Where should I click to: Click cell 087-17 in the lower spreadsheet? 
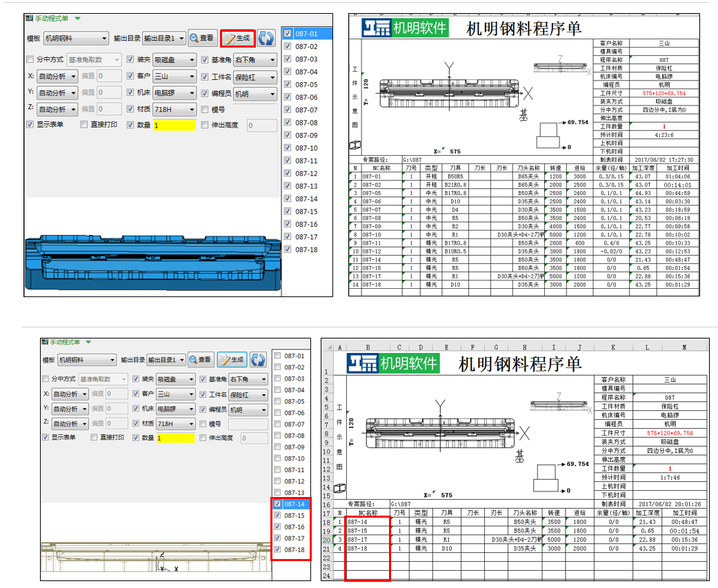coord(368,540)
